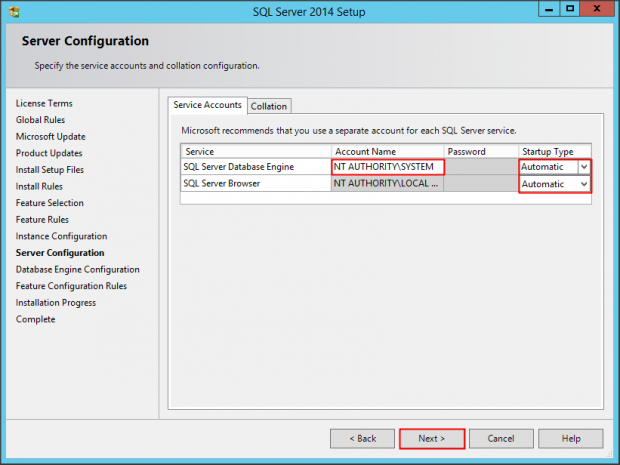Click the bold Server Configuration step
Screen dimensions: 620x465
[x=60, y=253]
